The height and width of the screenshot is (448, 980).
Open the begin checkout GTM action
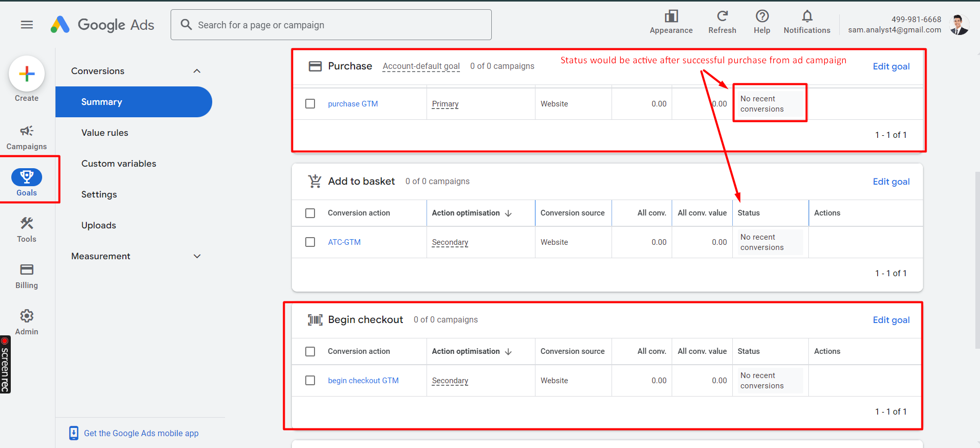[363, 381]
